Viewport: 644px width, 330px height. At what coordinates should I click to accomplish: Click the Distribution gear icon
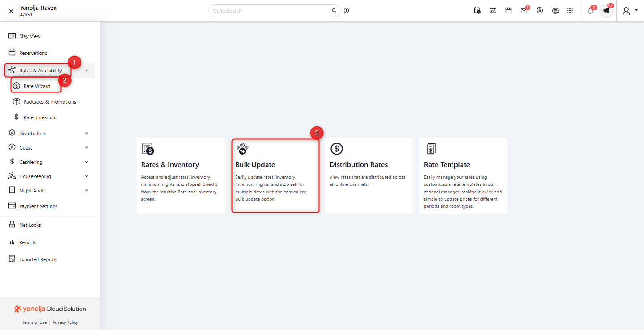point(12,133)
